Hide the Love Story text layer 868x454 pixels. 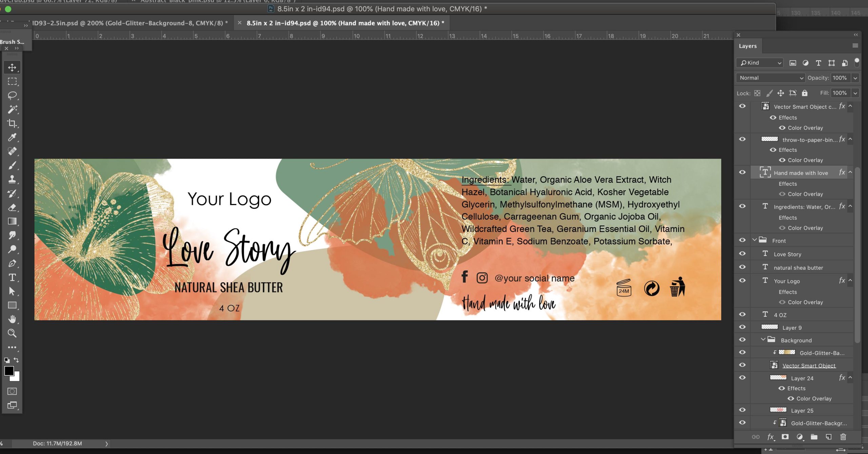(x=742, y=254)
